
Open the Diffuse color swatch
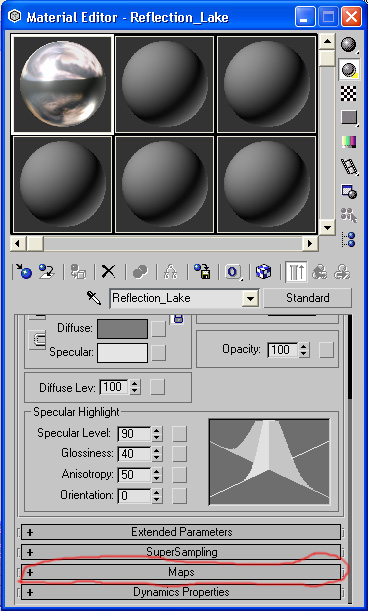tap(122, 328)
